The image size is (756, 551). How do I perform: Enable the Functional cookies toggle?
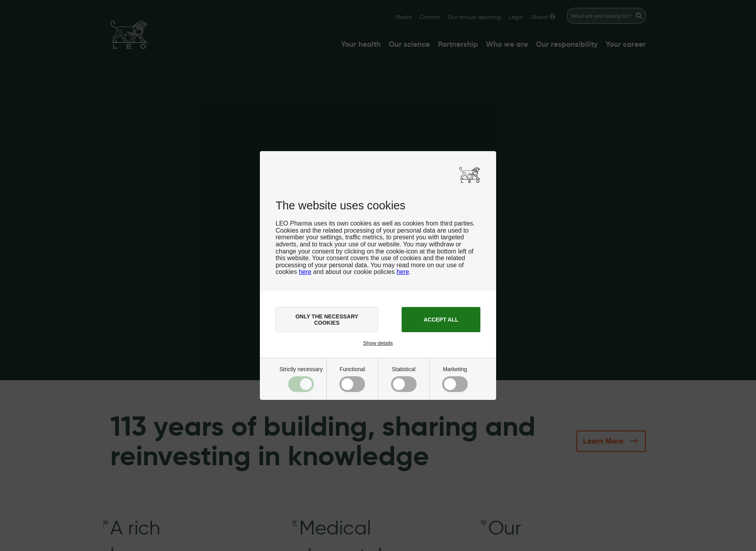point(352,384)
